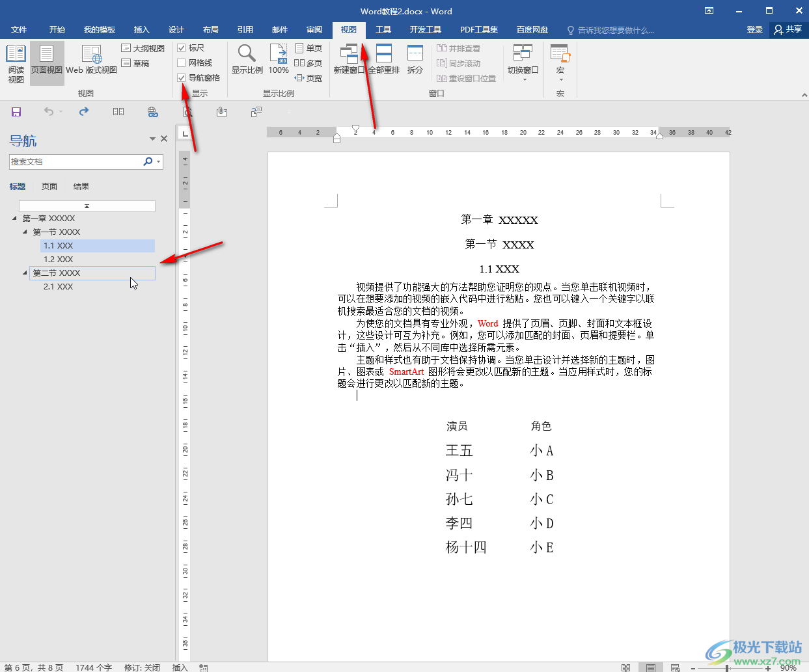Viewport: 809px width, 672px height.
Task: Select Print Layout (页面视图) view icon
Action: click(47, 64)
